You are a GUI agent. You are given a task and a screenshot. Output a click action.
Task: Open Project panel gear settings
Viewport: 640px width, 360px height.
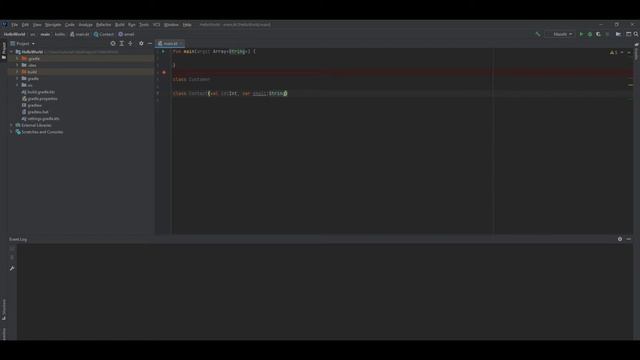click(141, 43)
